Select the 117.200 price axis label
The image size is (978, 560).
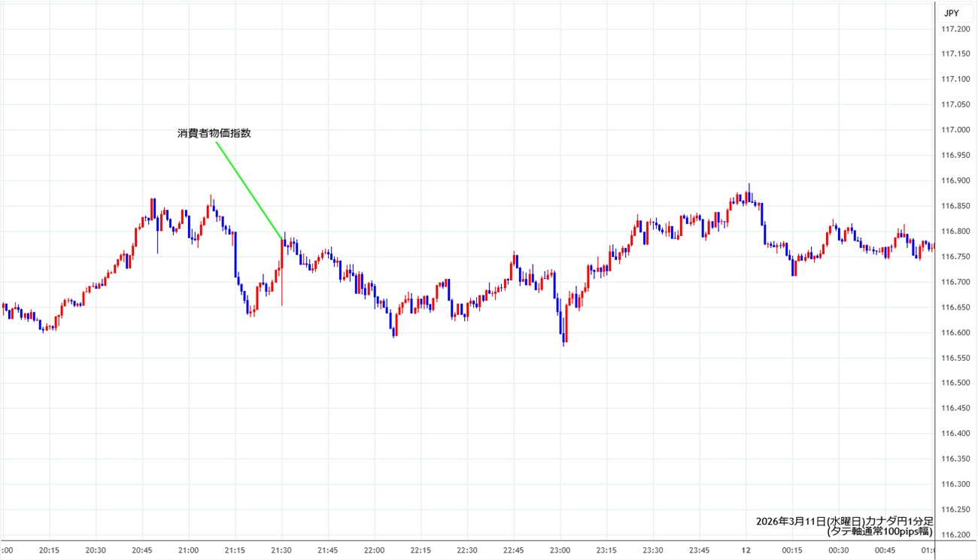pyautogui.click(x=955, y=29)
